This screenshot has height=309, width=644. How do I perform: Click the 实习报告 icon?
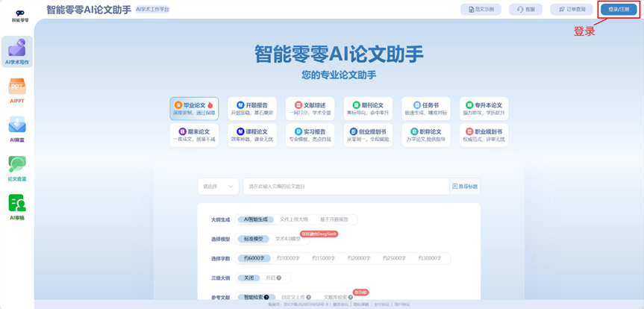(x=298, y=131)
